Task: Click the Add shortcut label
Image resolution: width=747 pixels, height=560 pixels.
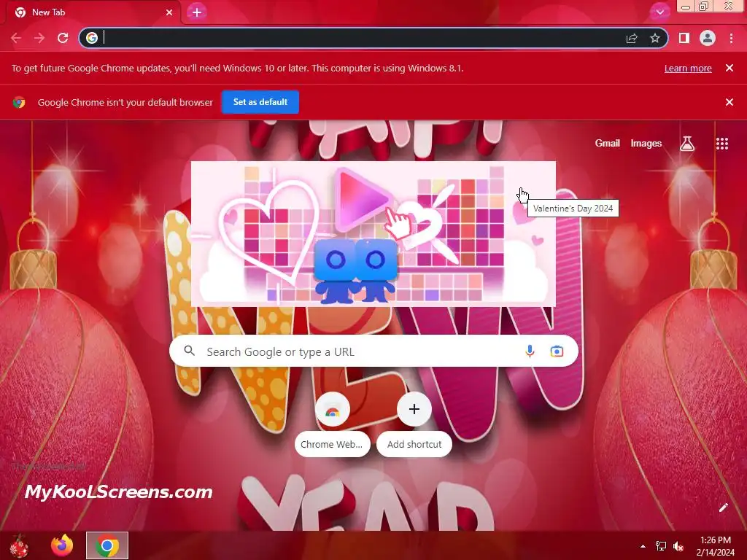Action: click(x=414, y=444)
